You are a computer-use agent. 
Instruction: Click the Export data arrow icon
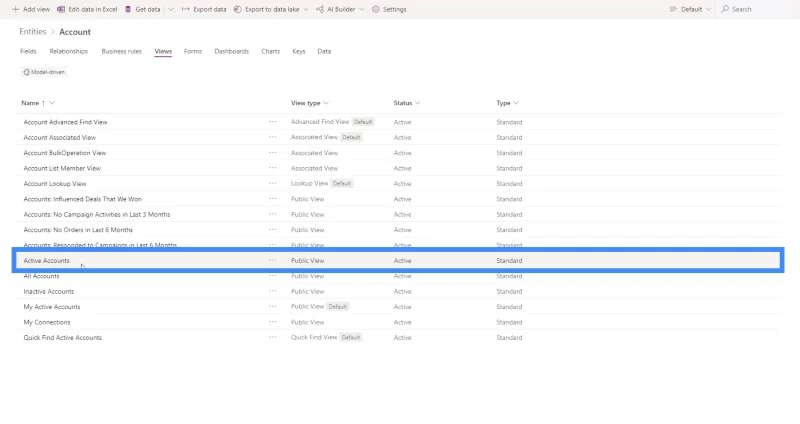[x=186, y=9]
